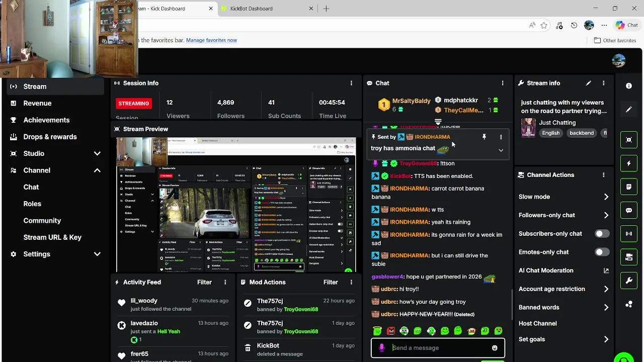
Task: Open Banned words settings arrow
Action: tap(606, 308)
